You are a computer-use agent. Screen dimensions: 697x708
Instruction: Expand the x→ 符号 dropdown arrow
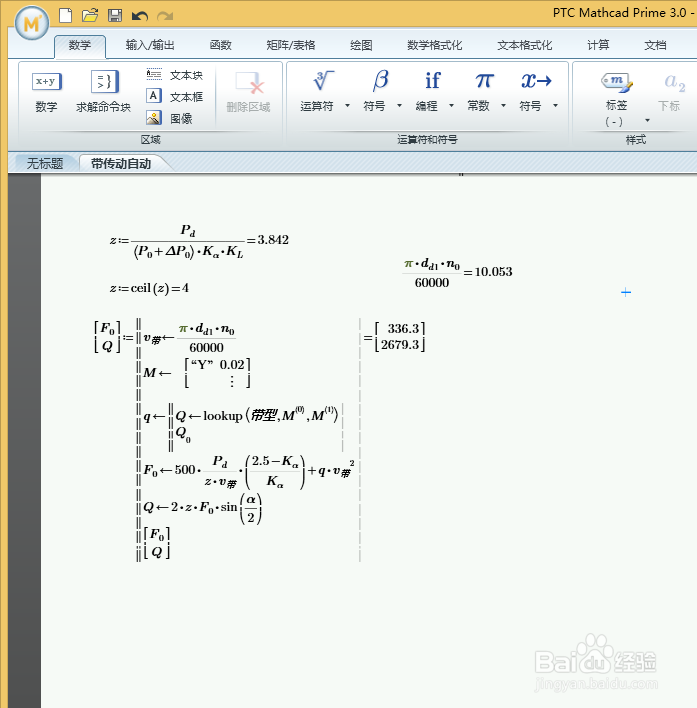(x=556, y=106)
